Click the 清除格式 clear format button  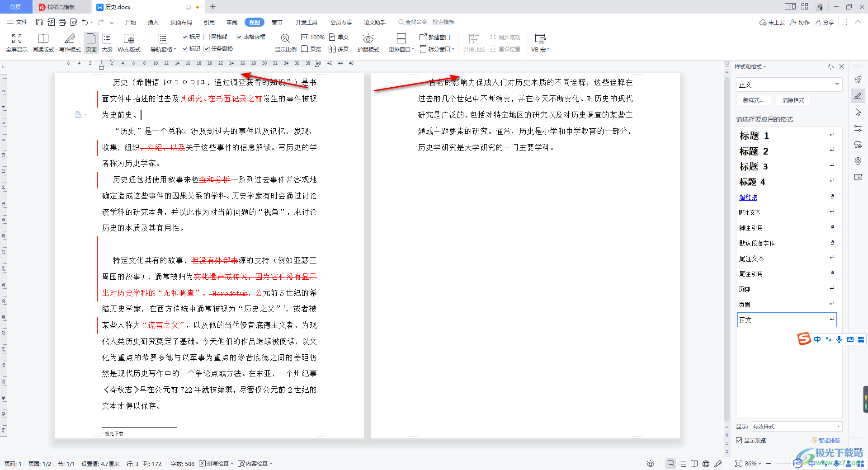[793, 100]
